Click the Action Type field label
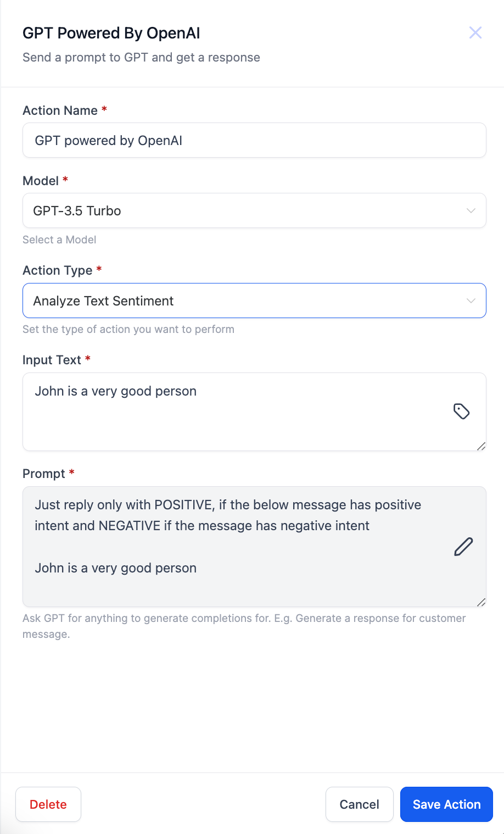This screenshot has height=834, width=504. [57, 270]
